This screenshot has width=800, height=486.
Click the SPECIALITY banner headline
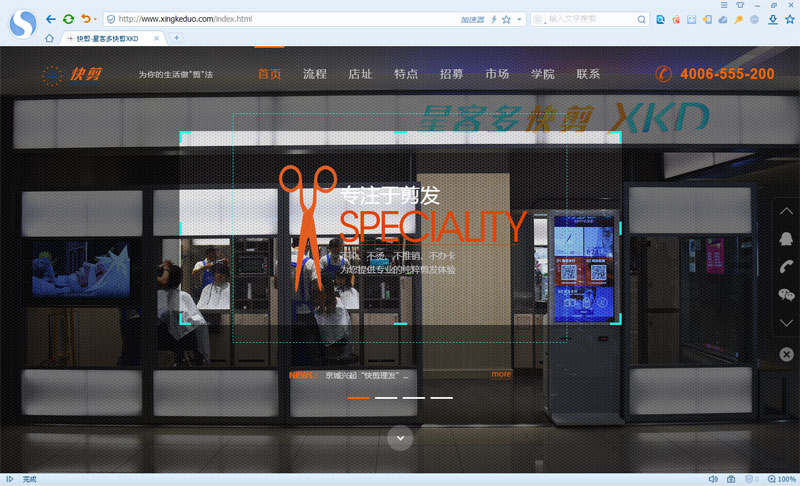tap(432, 226)
